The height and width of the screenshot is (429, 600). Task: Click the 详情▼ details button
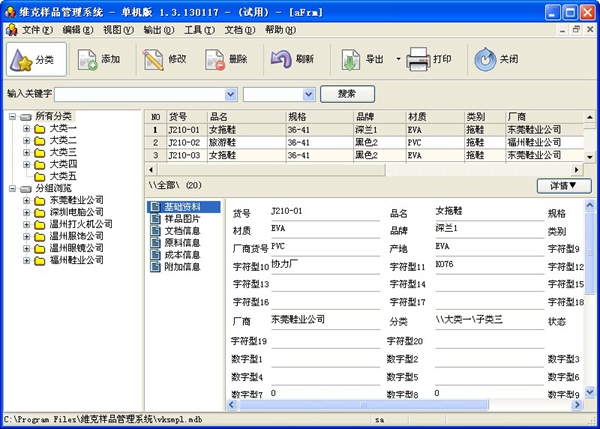564,186
